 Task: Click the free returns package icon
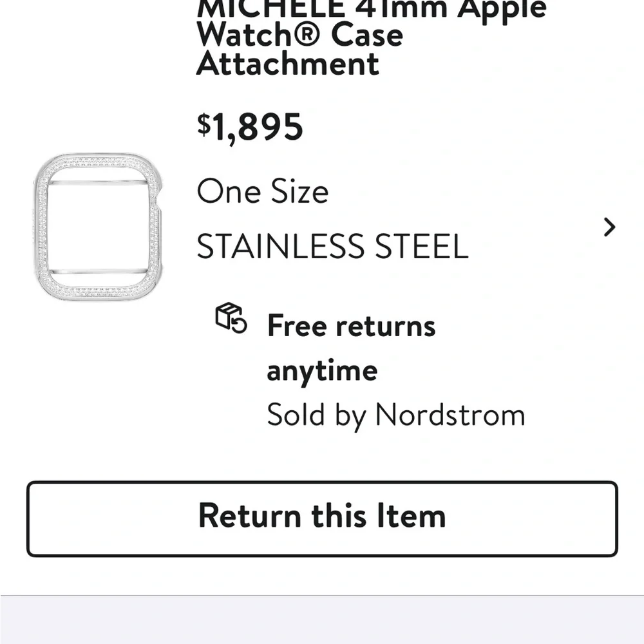[x=230, y=321]
